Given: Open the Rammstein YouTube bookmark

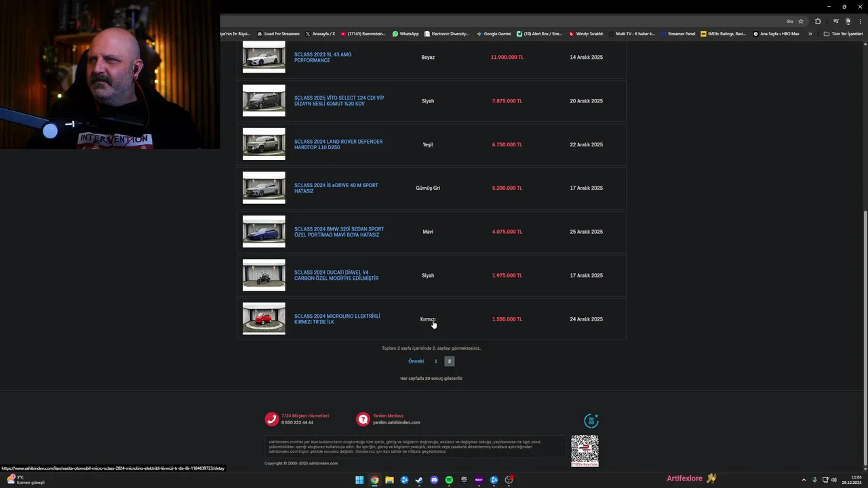Looking at the screenshot, I should pos(363,34).
